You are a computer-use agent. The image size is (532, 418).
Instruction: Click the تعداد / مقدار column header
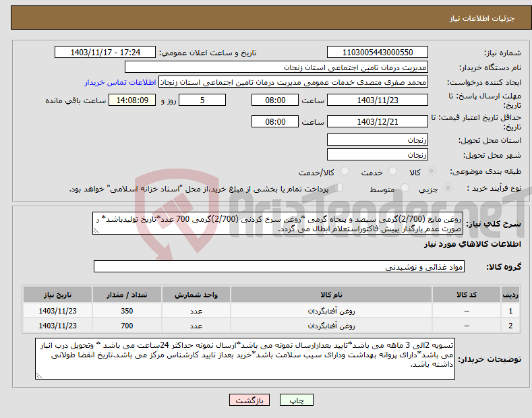(127, 295)
